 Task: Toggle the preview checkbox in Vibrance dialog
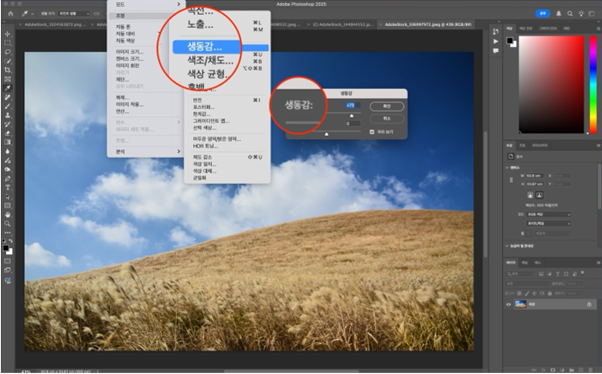pyautogui.click(x=372, y=132)
